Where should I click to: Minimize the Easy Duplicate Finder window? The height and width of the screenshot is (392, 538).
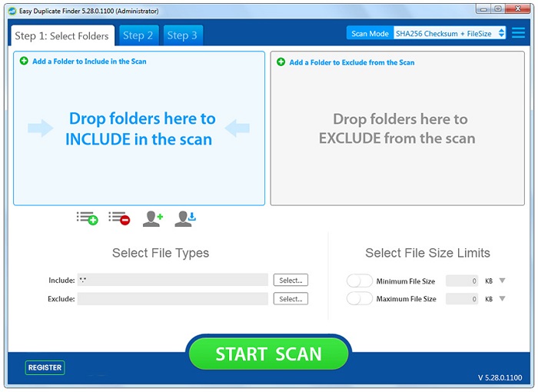[483, 9]
